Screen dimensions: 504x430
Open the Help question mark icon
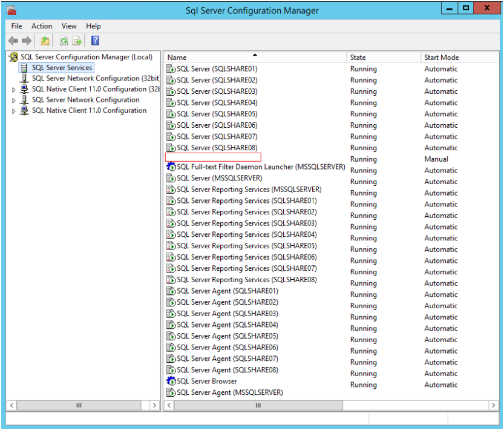pos(95,41)
